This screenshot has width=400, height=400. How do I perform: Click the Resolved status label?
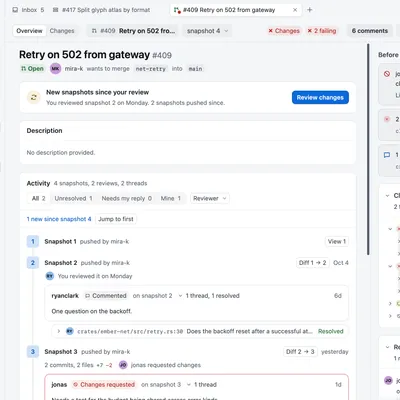[x=331, y=331]
